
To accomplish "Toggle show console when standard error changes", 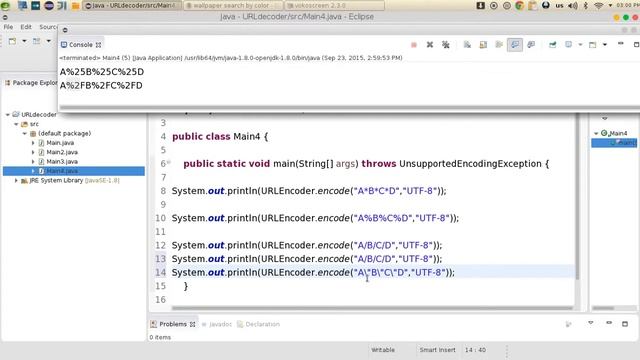I will [x=531, y=45].
